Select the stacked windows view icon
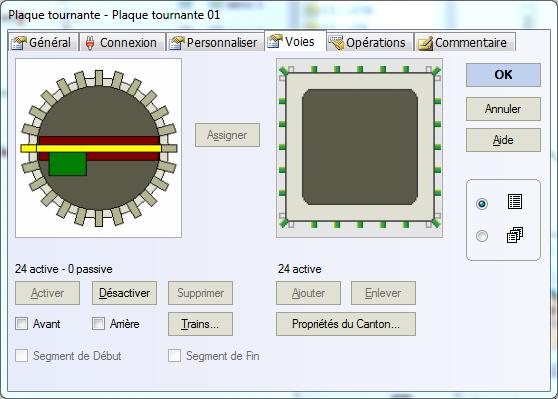Screen dimensions: 558x399 click(x=515, y=235)
